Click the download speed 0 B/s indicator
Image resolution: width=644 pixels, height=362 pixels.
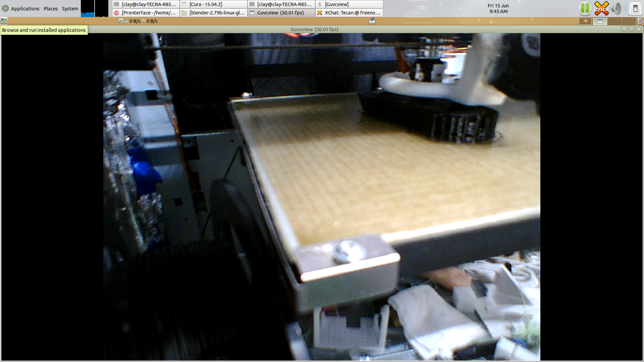(x=132, y=21)
